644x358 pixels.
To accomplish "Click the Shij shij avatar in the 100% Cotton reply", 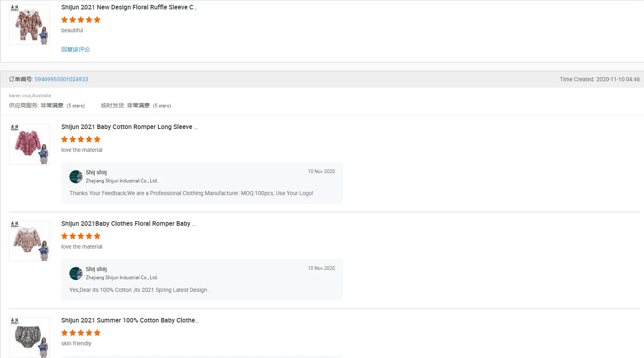I will [76, 274].
